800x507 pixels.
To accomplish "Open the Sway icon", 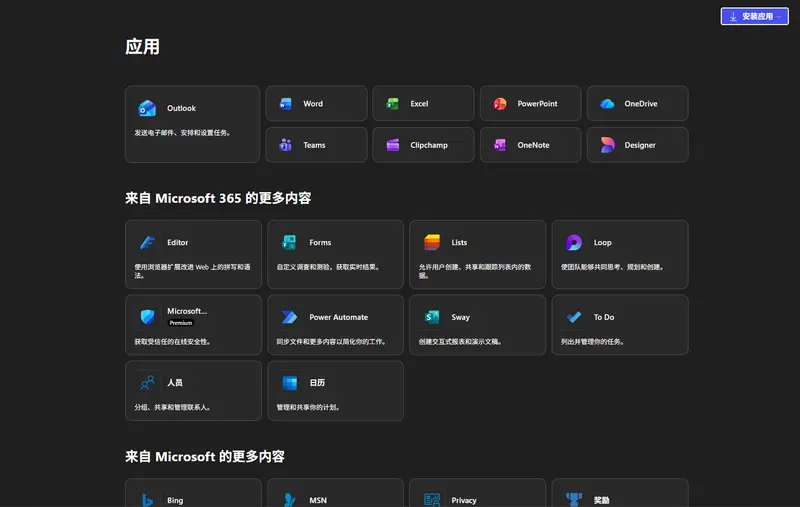I will point(432,317).
